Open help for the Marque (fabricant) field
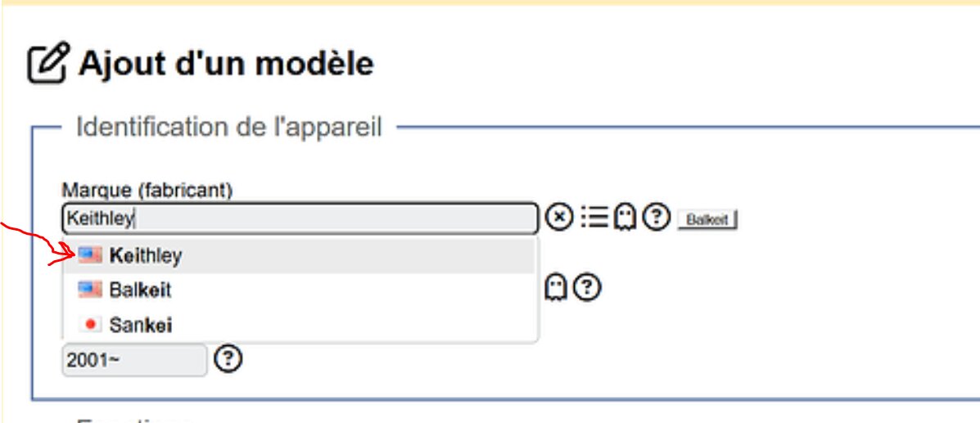This screenshot has height=423, width=980. click(656, 218)
